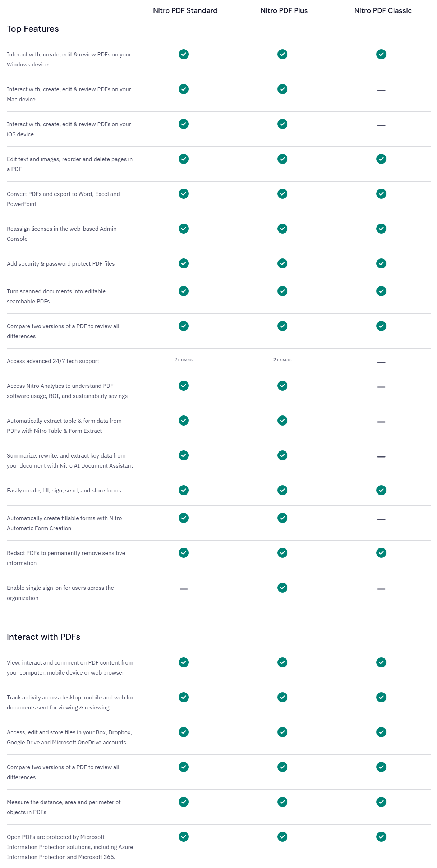Viewport: 437px width, 868px height.
Task: Click Standard checkmark for Track activity row
Action: coord(184,697)
